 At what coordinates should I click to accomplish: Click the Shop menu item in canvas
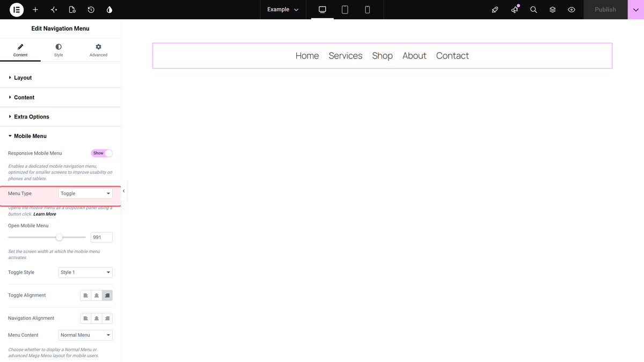click(383, 56)
